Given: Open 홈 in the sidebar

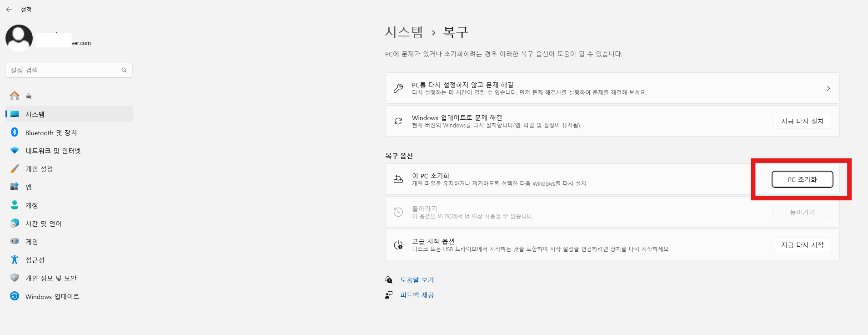Looking at the screenshot, I should point(69,96).
